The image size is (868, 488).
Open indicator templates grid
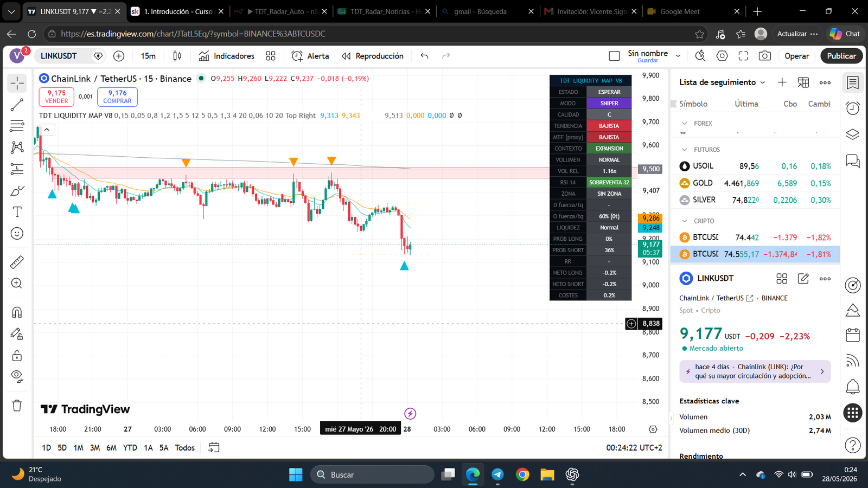pos(271,56)
